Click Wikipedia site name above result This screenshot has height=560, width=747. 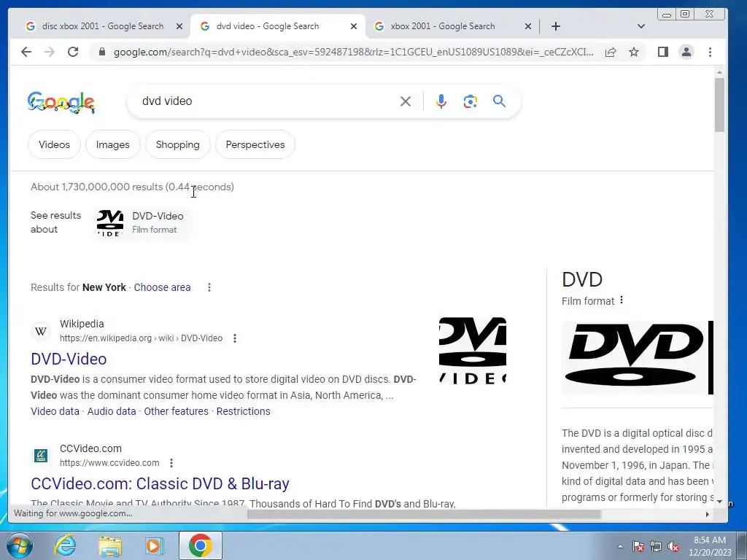82,324
